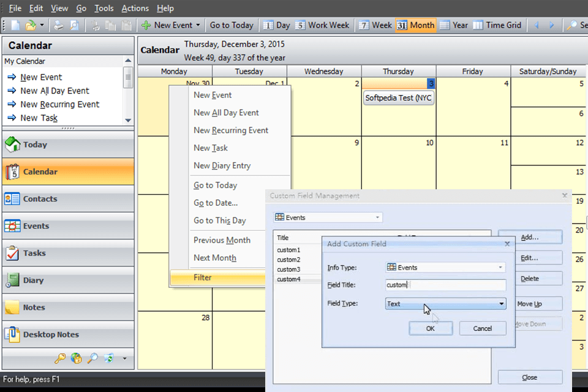
Task: Click OK in the Add Custom Field dialog
Action: coord(431,328)
